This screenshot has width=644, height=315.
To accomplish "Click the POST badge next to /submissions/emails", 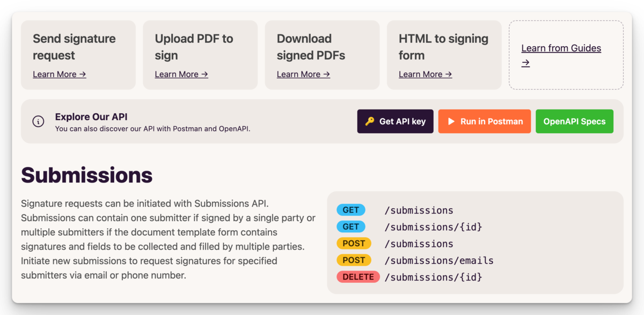I will (354, 260).
